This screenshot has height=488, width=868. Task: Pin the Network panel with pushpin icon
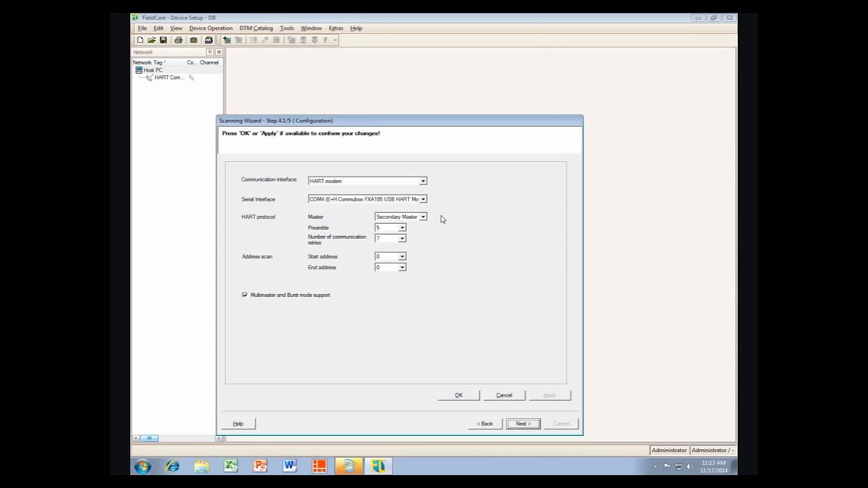(x=210, y=52)
